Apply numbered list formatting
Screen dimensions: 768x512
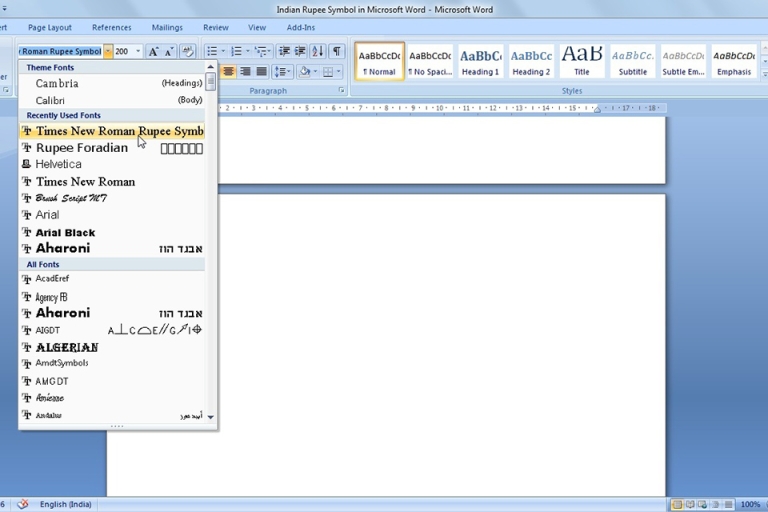coord(237,51)
